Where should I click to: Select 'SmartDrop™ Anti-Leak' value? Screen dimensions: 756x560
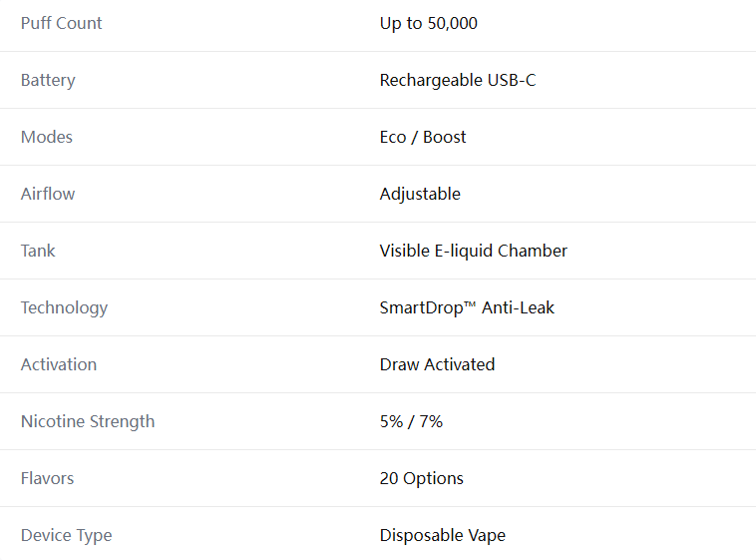(467, 308)
